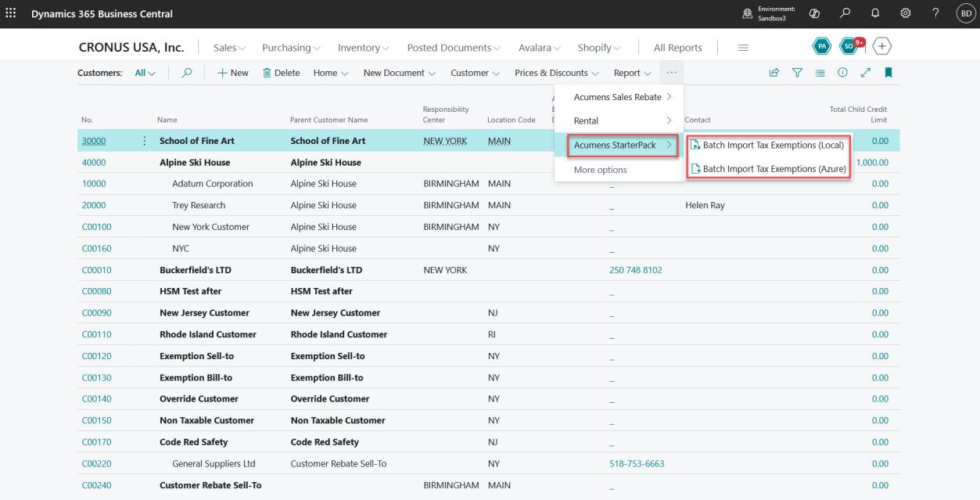The height and width of the screenshot is (500, 980).
Task: Search the Customers list with magnifier icon
Action: click(x=187, y=73)
